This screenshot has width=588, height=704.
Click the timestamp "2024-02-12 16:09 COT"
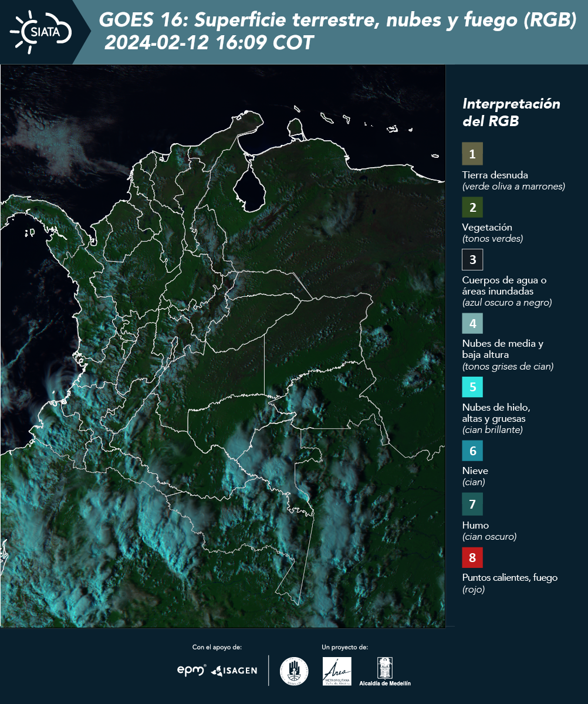tap(209, 43)
